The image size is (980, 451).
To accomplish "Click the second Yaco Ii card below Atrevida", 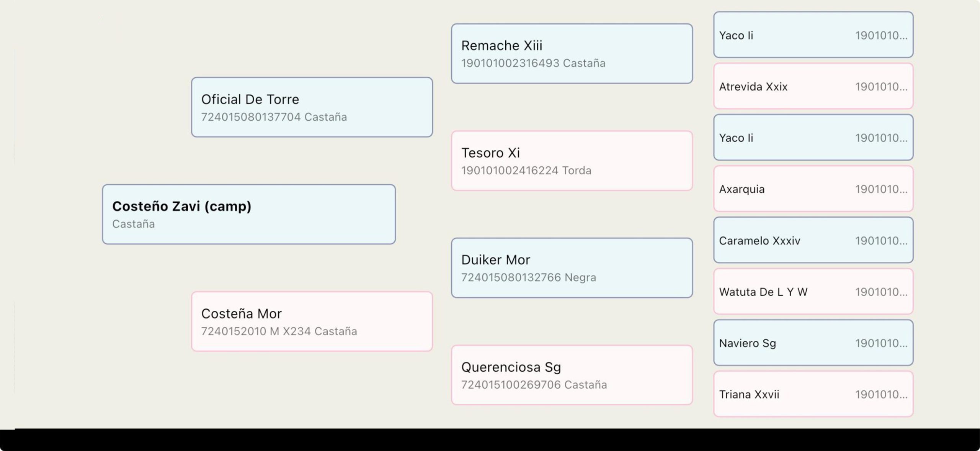I will tap(813, 138).
